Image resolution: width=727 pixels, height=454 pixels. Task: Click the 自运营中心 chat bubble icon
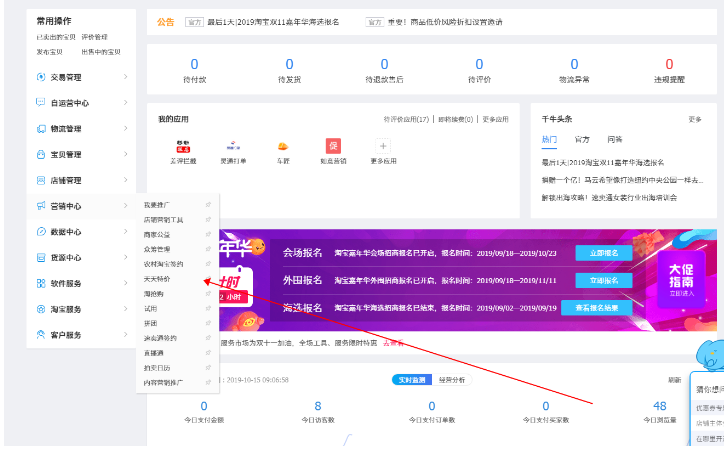(x=41, y=102)
